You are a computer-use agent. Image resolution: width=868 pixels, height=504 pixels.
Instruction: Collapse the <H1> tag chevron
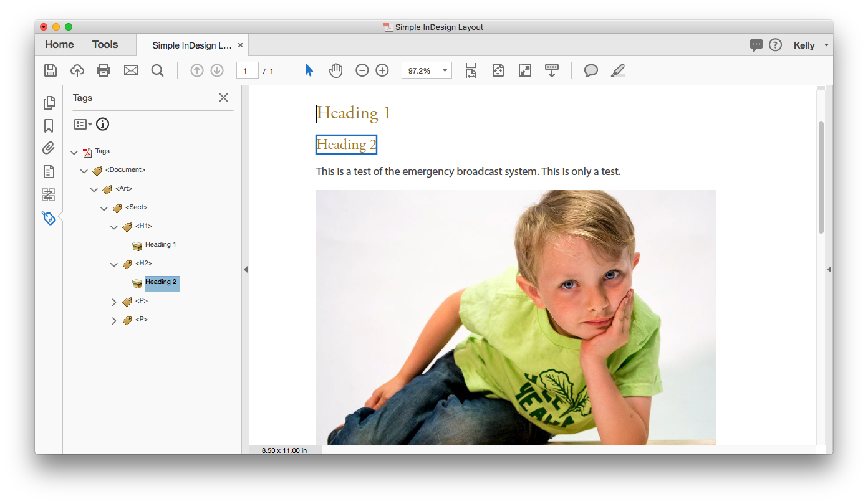click(x=114, y=227)
